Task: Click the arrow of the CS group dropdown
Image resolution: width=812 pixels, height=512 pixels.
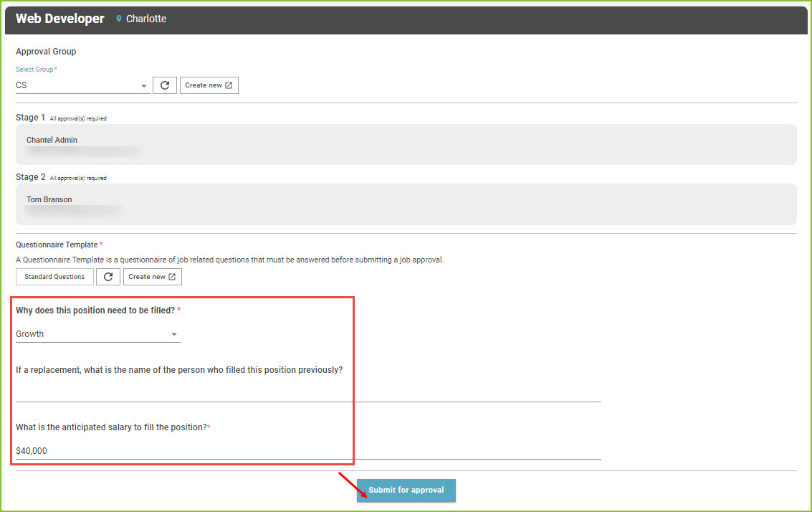Action: tap(144, 86)
